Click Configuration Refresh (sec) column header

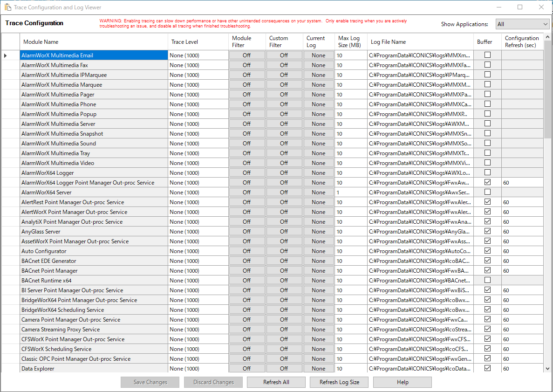coord(522,41)
